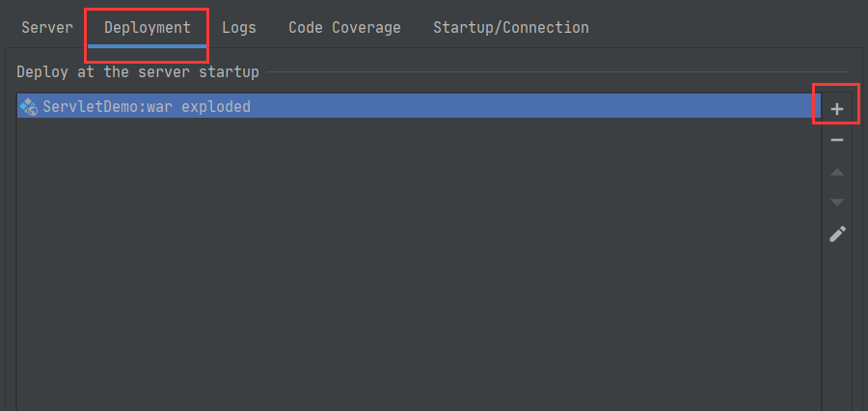The image size is (868, 411).
Task: Add a new deployment artifact with plus icon
Action: click(837, 109)
